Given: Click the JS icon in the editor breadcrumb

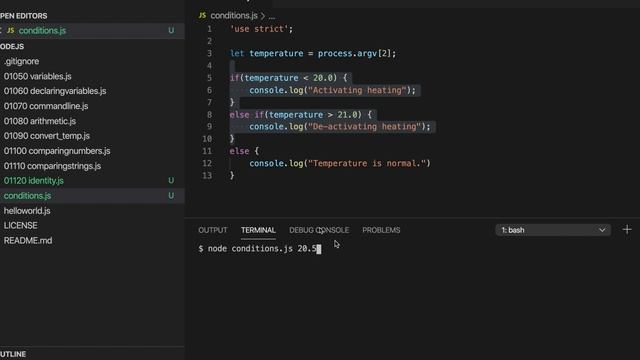Looking at the screenshot, I should [202, 16].
